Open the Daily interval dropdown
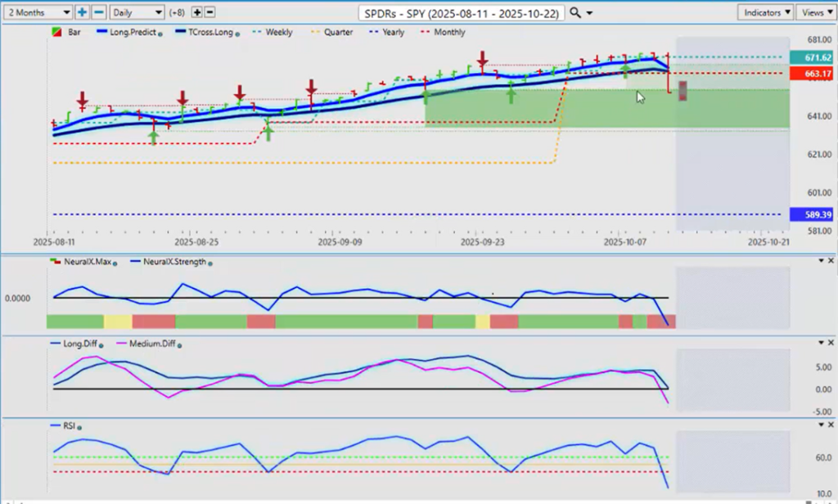The image size is (838, 504). click(x=136, y=12)
